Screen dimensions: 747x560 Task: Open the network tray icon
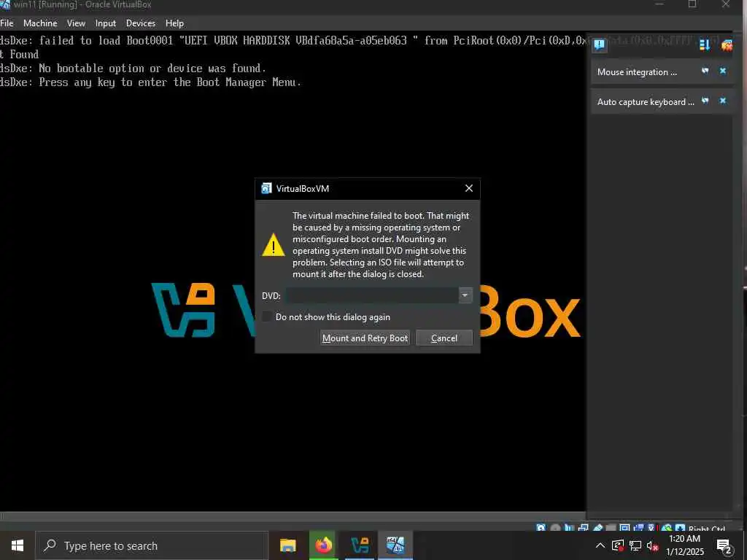pyautogui.click(x=635, y=545)
